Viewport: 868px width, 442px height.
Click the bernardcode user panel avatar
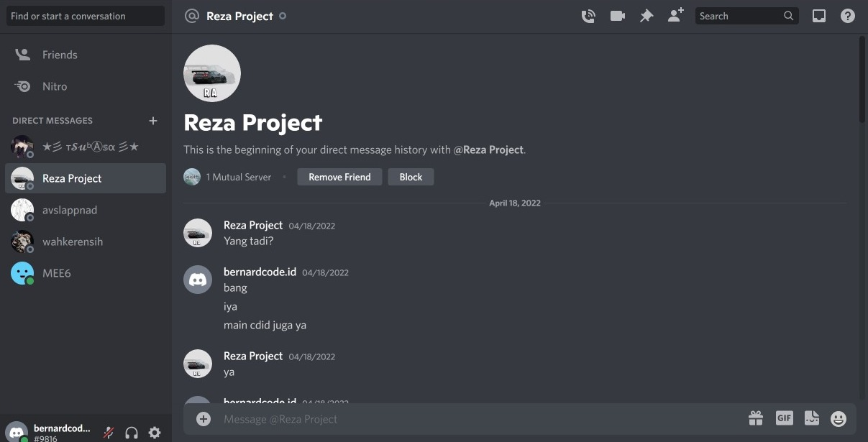[x=17, y=432]
